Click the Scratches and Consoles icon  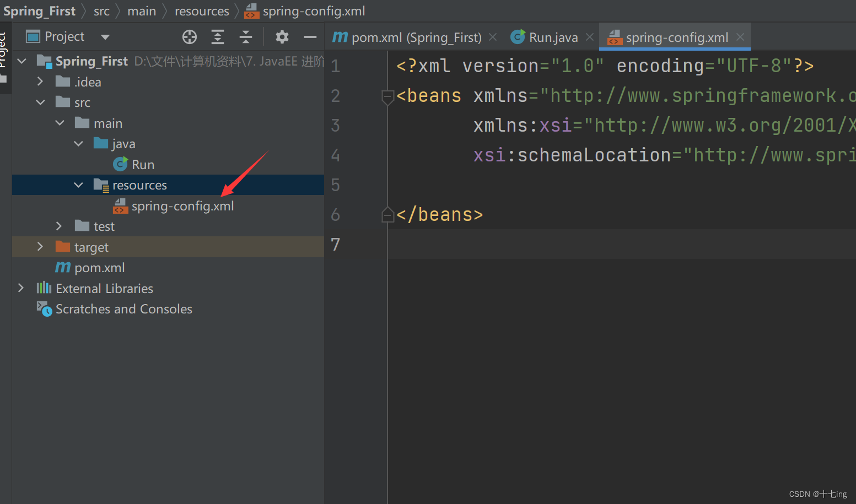tap(44, 308)
